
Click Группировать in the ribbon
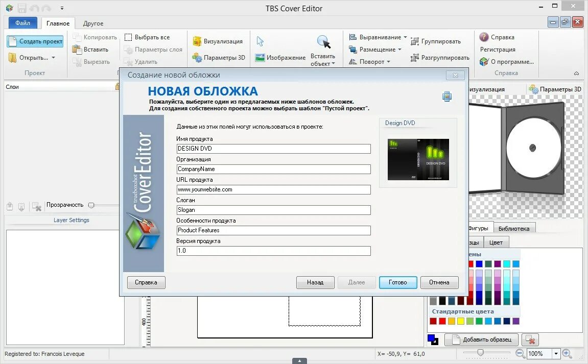click(x=436, y=41)
